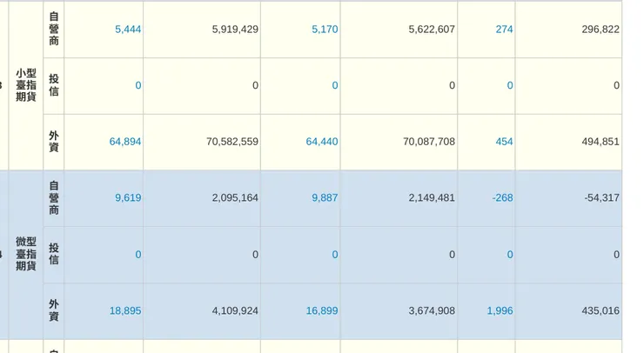644x353 pixels.
Task: Click the 9,887 blue link
Action: click(x=325, y=198)
